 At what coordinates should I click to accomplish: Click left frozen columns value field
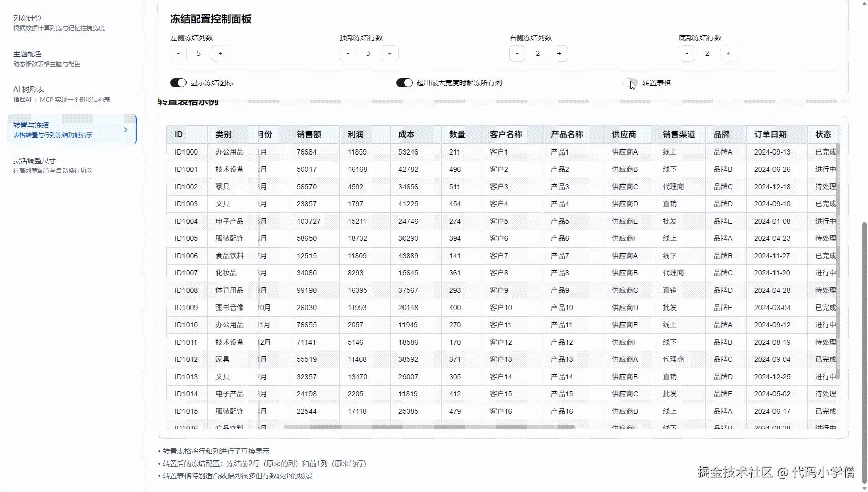point(199,53)
